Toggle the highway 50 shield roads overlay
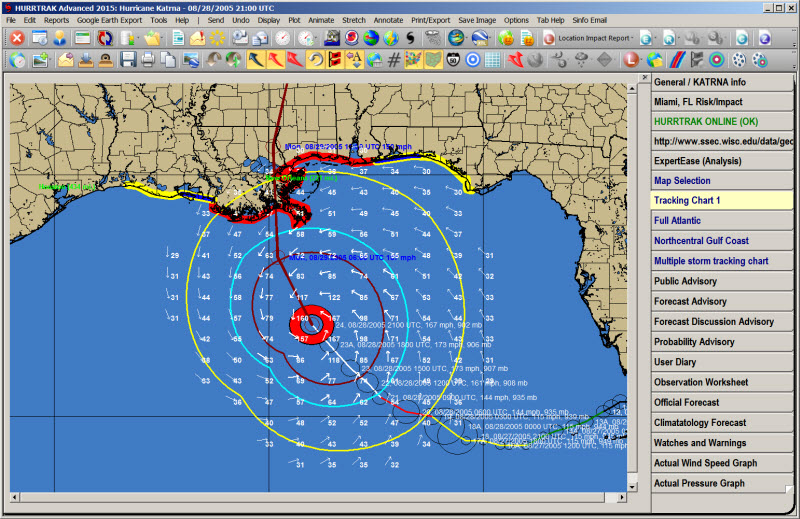 tap(452, 61)
